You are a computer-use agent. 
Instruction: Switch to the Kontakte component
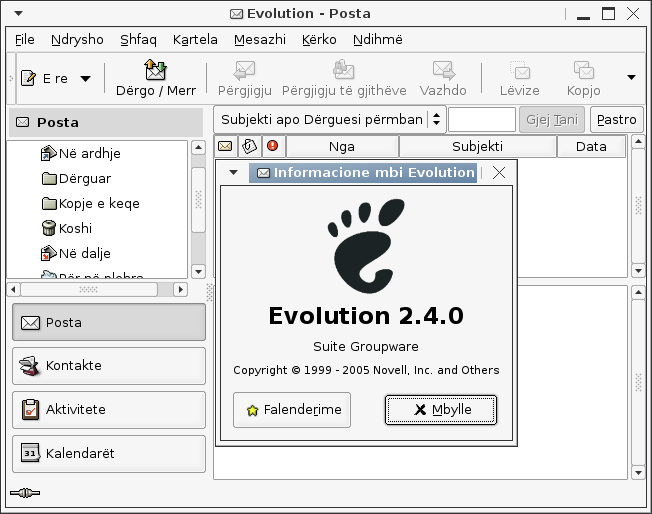(109, 366)
